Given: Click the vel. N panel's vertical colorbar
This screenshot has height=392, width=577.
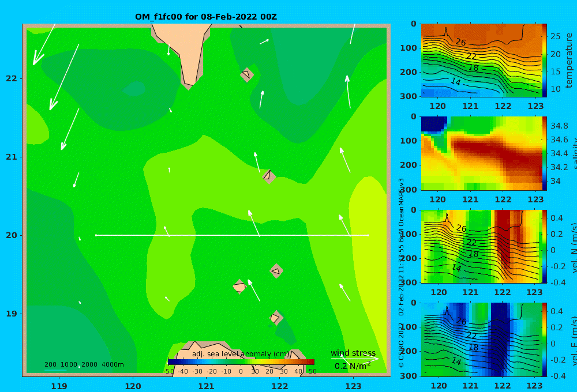Looking at the screenshot, I should point(544,246).
